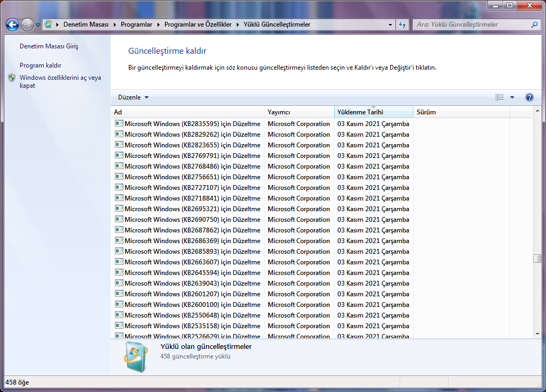Click the 458 öğe status bar text
The height and width of the screenshot is (392, 546).
tap(17, 382)
